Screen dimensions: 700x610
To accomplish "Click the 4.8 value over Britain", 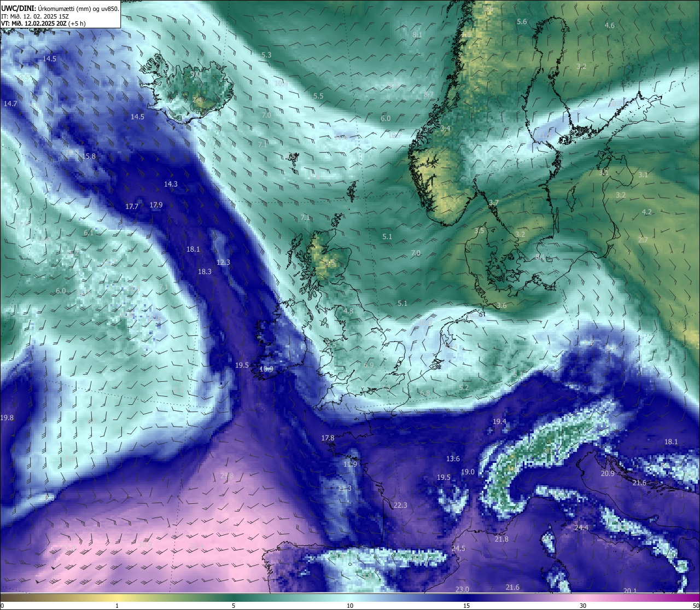I will (x=348, y=311).
